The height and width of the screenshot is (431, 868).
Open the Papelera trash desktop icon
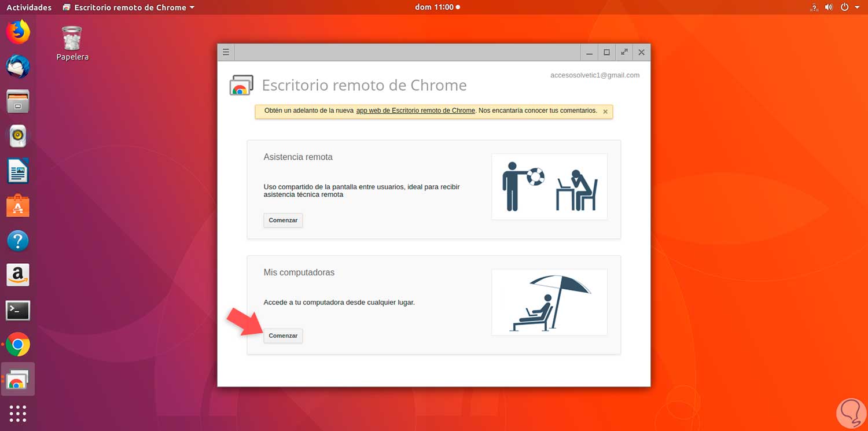pos(72,43)
